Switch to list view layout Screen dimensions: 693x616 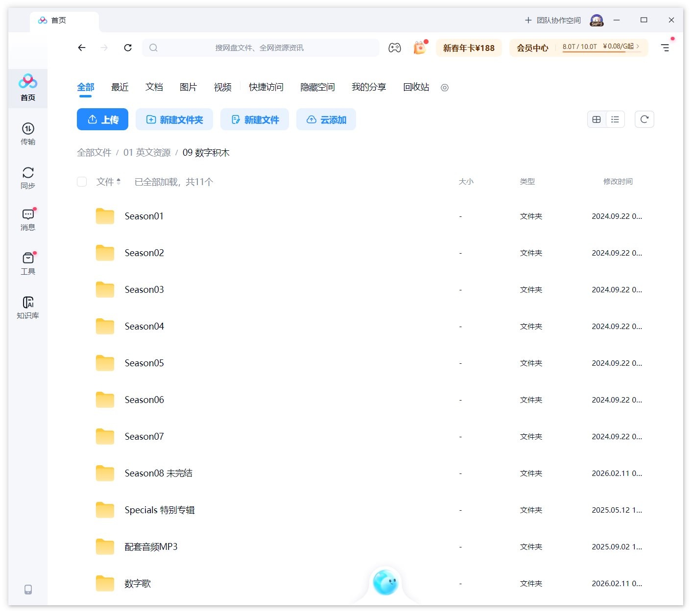click(615, 119)
